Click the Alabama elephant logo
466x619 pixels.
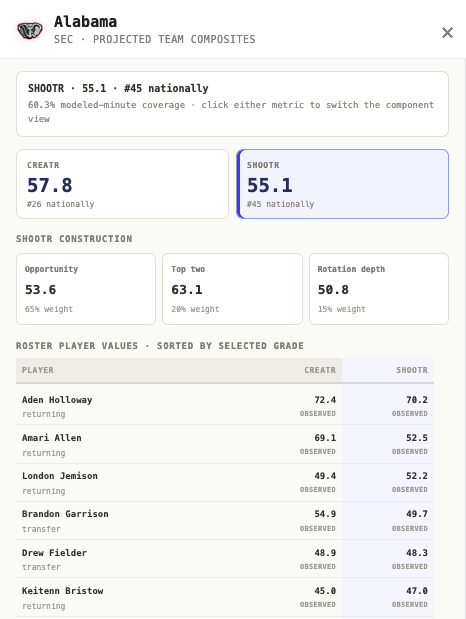coord(30,30)
